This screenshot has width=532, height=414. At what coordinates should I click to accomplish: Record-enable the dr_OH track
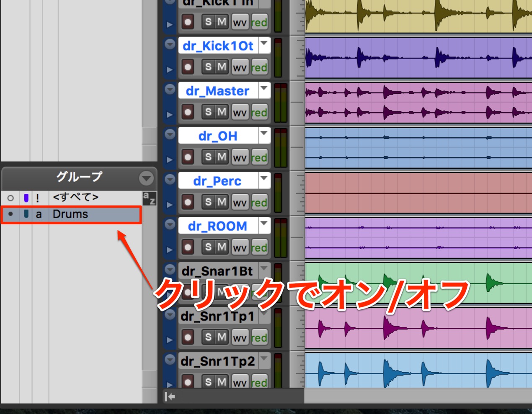(x=188, y=157)
